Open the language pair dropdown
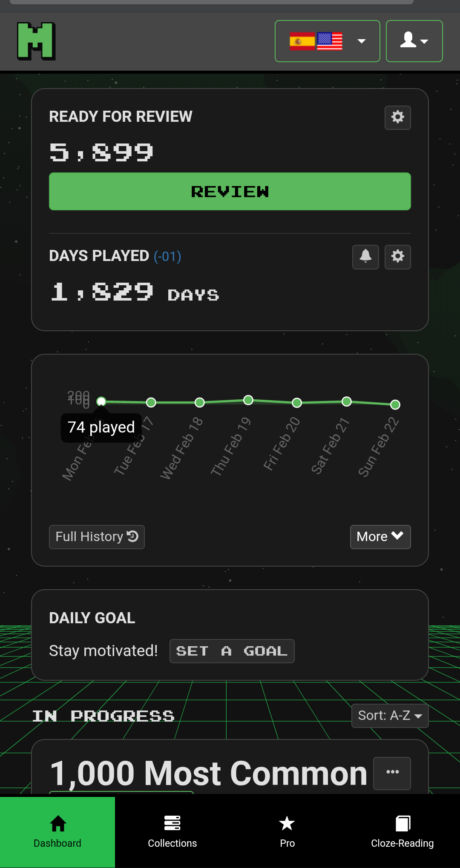Image resolution: width=460 pixels, height=868 pixels. (x=327, y=41)
